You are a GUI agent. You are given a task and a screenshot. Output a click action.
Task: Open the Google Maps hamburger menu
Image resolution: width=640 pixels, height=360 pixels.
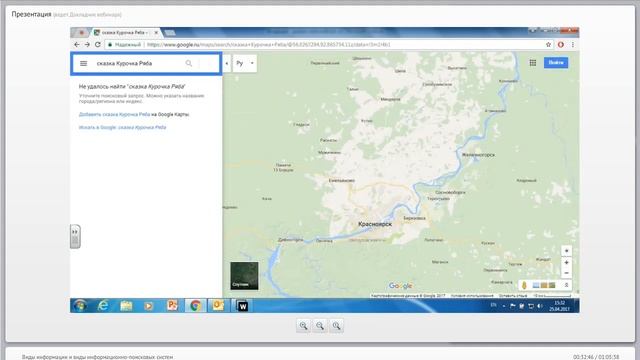[83, 63]
